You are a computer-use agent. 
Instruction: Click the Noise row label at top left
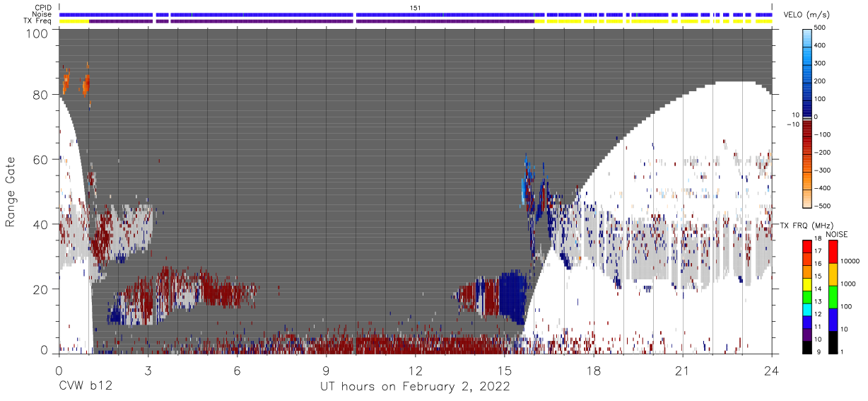point(42,14)
